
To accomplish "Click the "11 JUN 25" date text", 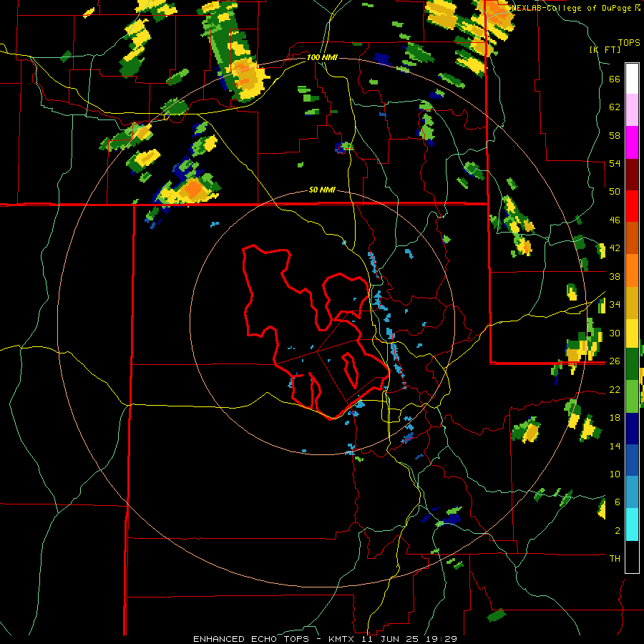I will 389,639.
